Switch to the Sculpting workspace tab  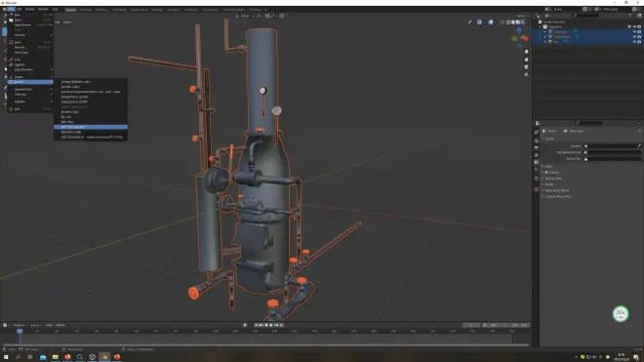pos(101,10)
